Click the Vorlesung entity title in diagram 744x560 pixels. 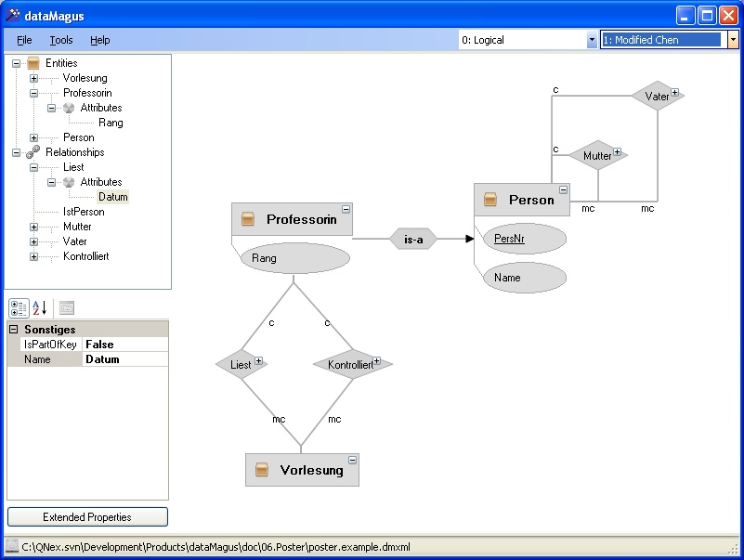coord(311,470)
